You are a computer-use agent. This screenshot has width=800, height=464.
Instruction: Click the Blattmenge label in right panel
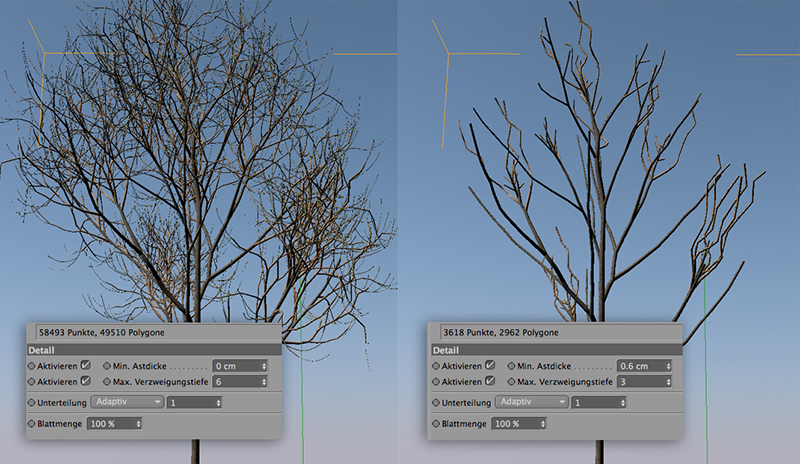pyautogui.click(x=464, y=424)
